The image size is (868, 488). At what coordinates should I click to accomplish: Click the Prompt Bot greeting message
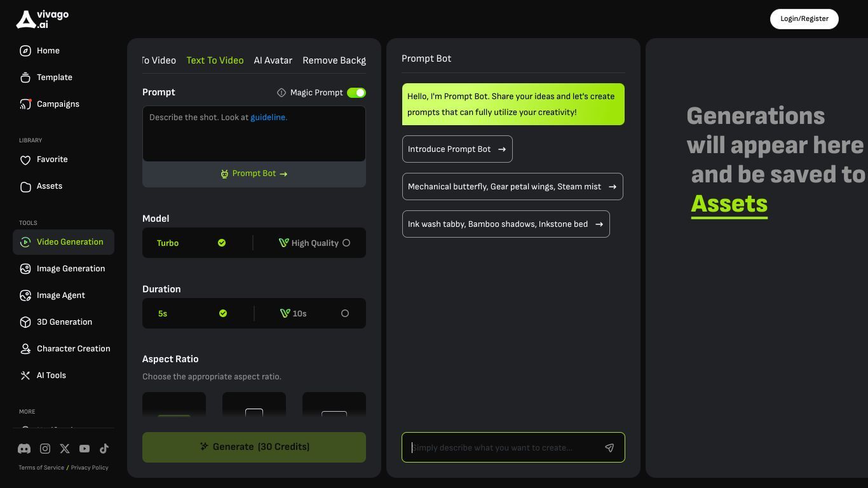(x=513, y=104)
